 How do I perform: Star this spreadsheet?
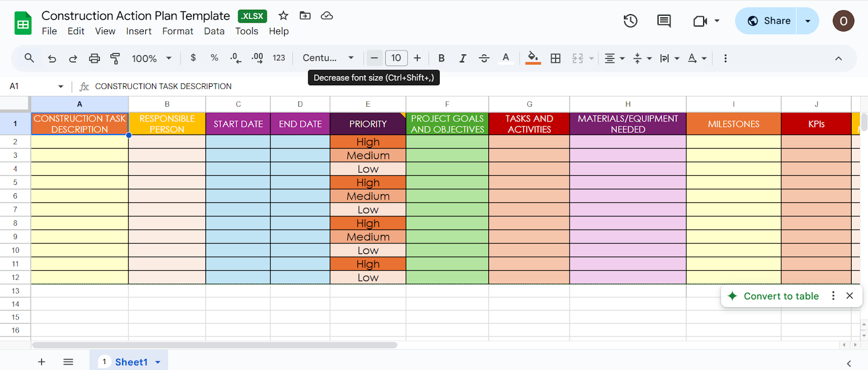[283, 16]
